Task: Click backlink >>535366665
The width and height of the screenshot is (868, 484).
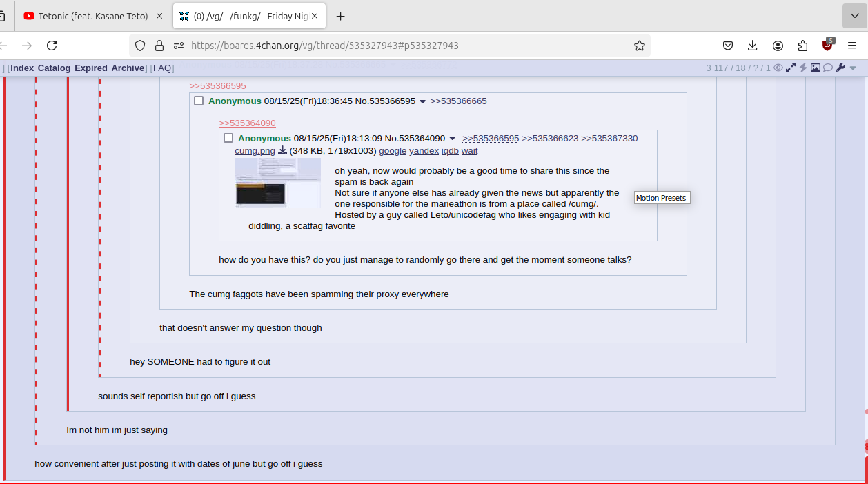Action: click(458, 101)
